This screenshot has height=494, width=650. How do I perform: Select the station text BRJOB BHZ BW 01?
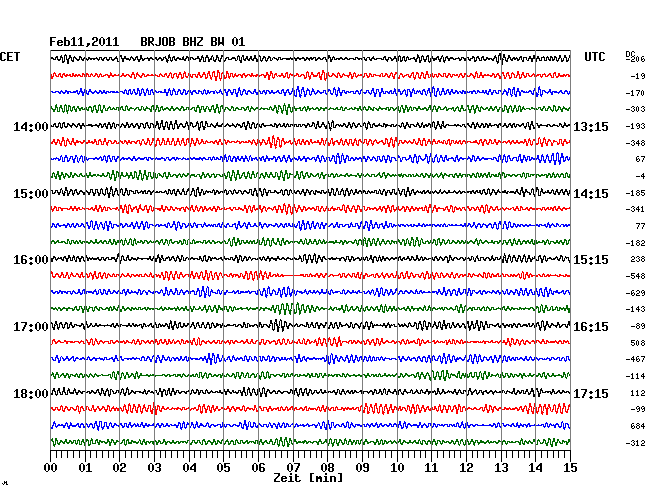[x=193, y=42]
